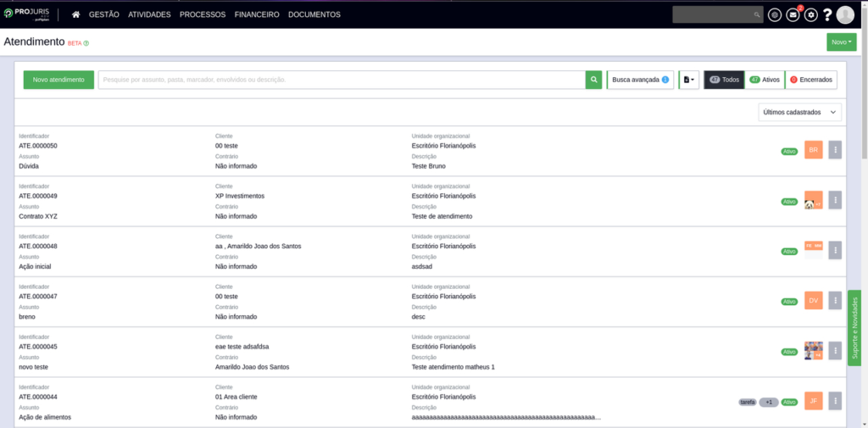
Task: Filter list by Todos
Action: pos(724,80)
